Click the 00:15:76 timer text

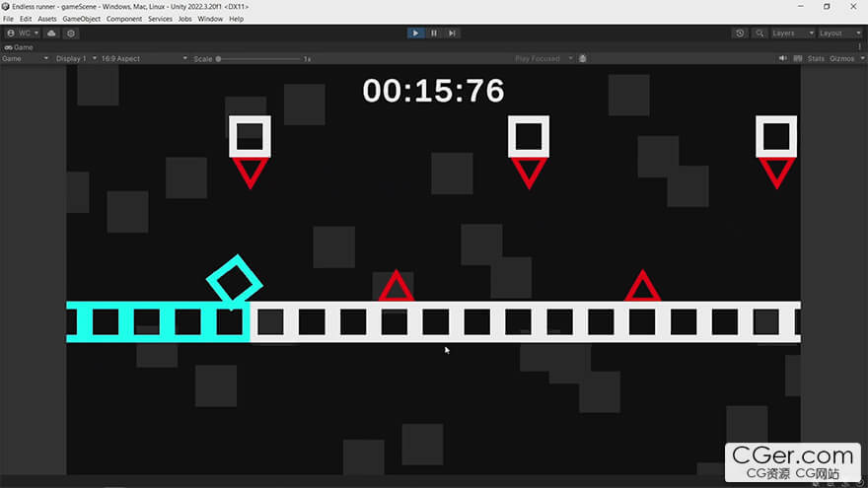433,91
